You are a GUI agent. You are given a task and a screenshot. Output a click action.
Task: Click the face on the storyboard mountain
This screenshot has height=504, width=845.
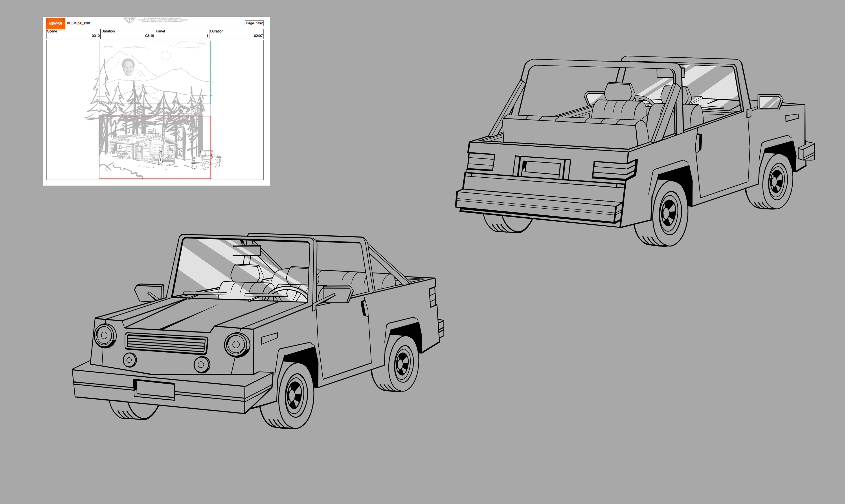(x=128, y=67)
